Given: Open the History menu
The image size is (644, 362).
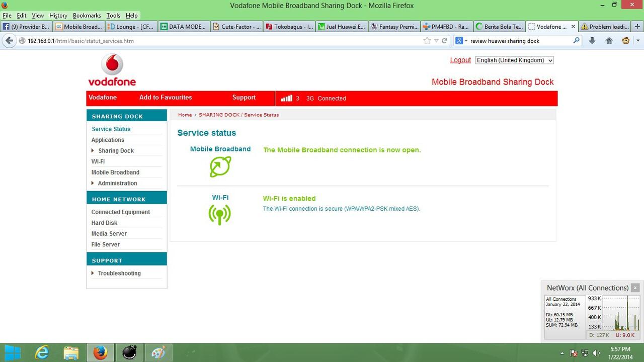Looking at the screenshot, I should 58,16.
